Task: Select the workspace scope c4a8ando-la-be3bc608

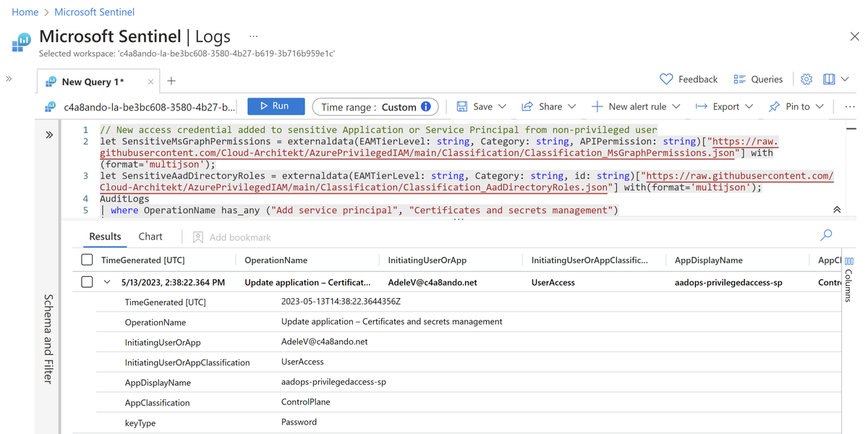Action: pyautogui.click(x=141, y=107)
